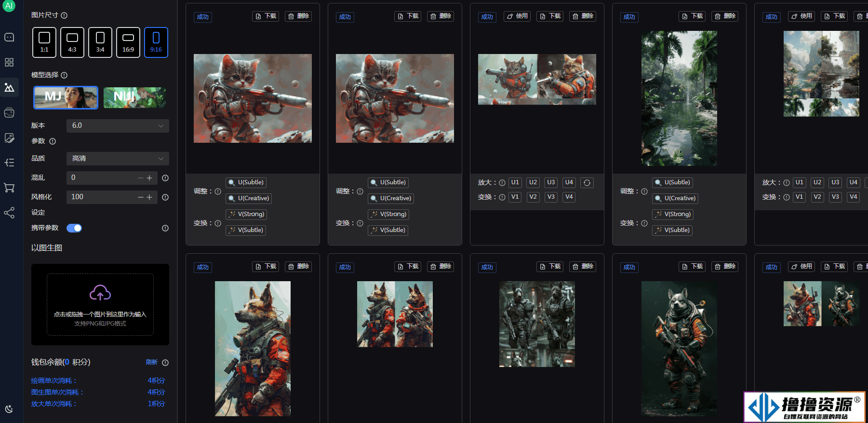Click 成功 status on the jungle card

(x=629, y=17)
